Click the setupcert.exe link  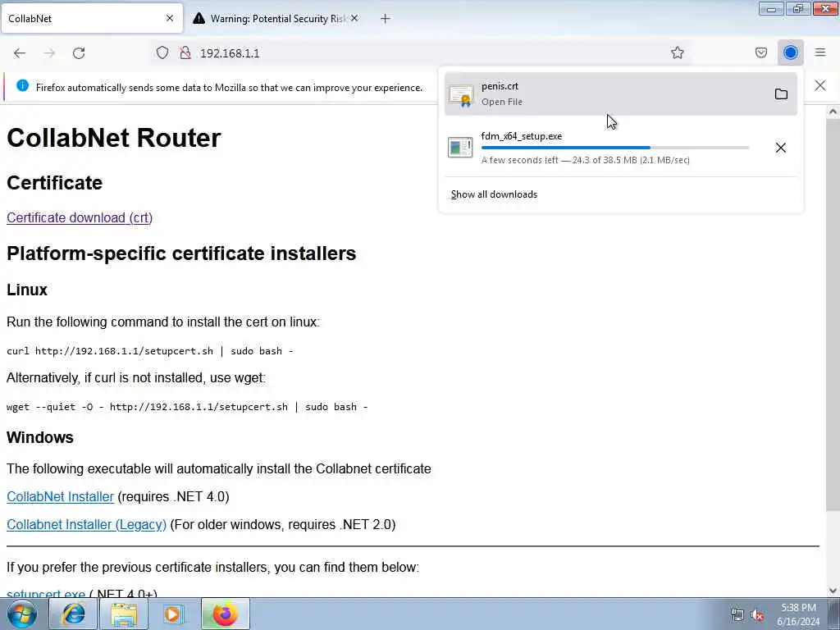coord(46,594)
